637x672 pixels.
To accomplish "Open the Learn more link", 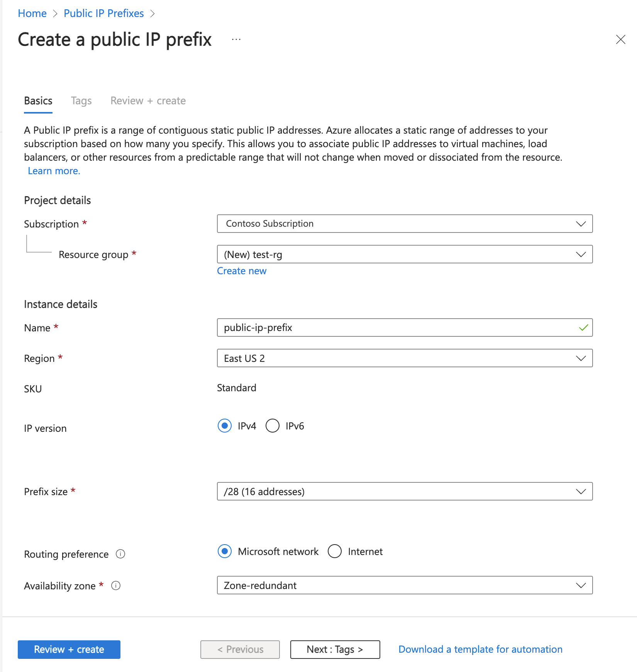I will coord(54,170).
